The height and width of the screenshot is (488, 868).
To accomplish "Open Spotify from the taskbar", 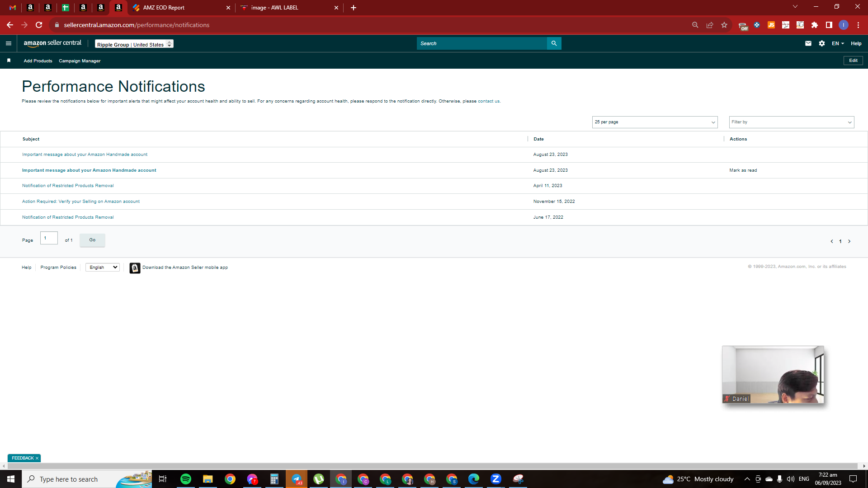I will [x=186, y=479].
